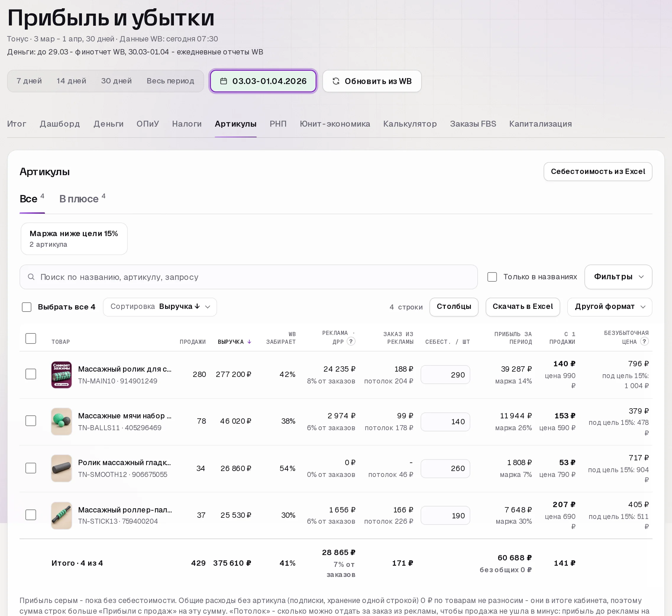The height and width of the screenshot is (616, 672).
Task: Open the Массажный роллер-палка product thumbnail
Action: tap(61, 515)
